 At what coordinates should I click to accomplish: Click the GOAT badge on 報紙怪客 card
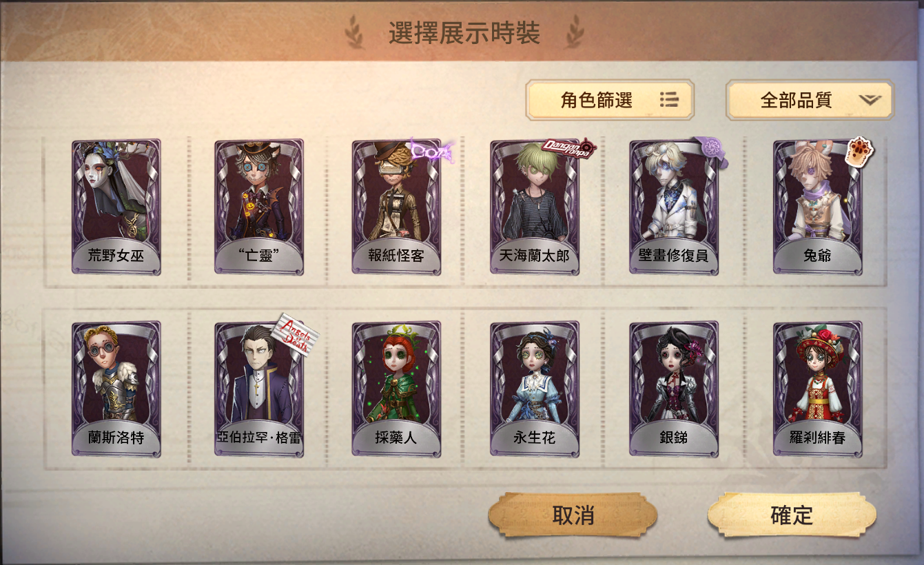431,150
